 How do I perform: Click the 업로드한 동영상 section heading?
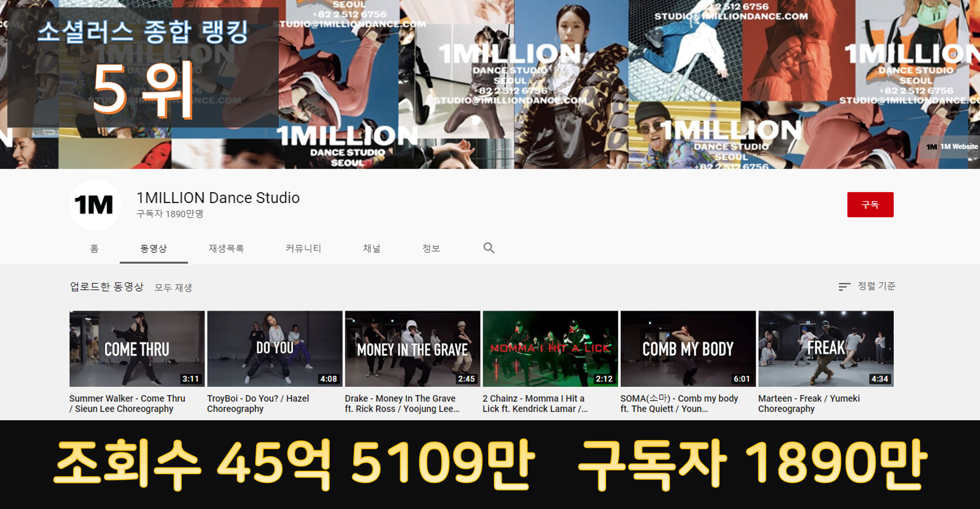pos(107,286)
